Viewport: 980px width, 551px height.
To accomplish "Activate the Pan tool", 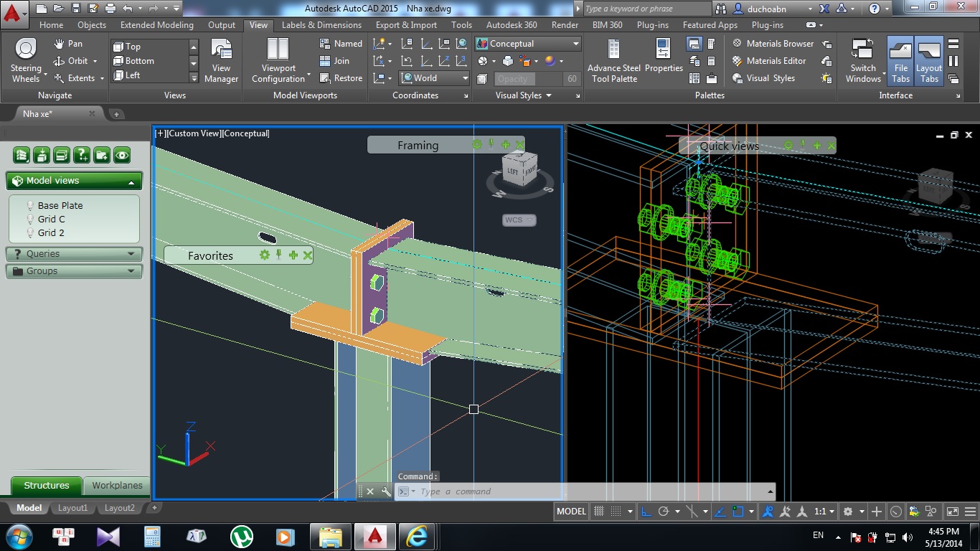I will tap(68, 44).
